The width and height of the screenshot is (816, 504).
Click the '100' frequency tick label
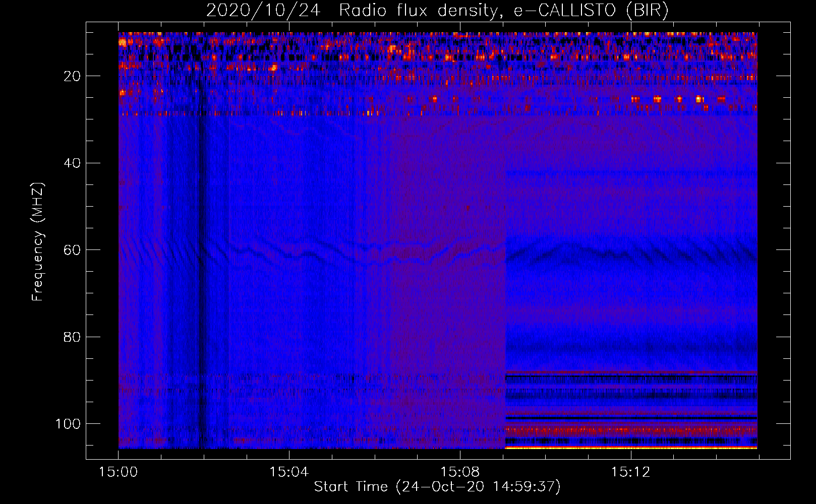tap(68, 423)
